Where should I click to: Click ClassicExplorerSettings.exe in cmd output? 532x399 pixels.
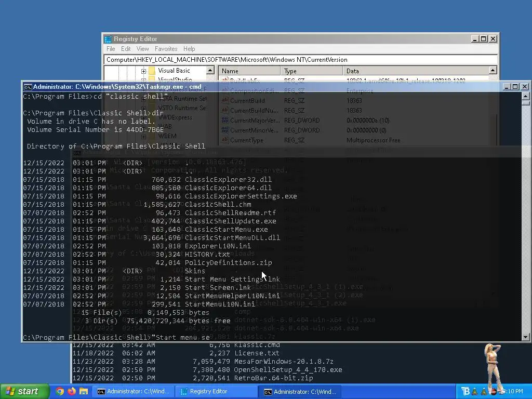(x=241, y=196)
